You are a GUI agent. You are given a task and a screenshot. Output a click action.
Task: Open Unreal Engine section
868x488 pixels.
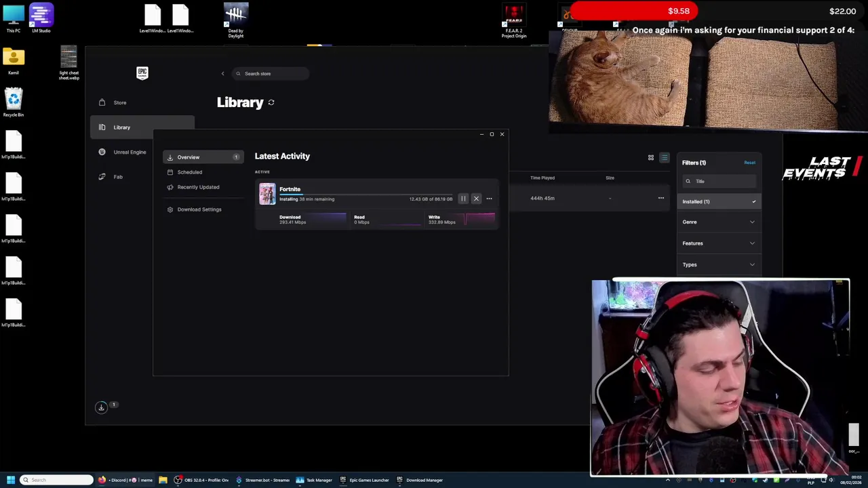click(x=142, y=152)
